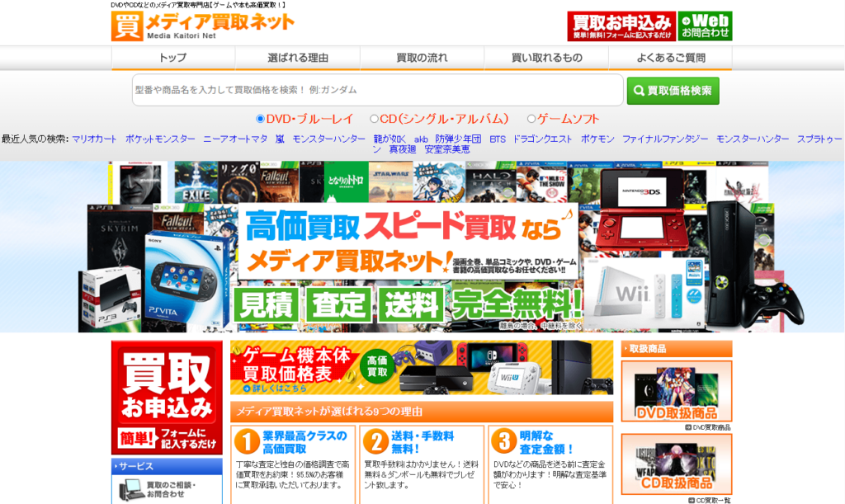Open the 買取の流れ nav tab

[422, 58]
